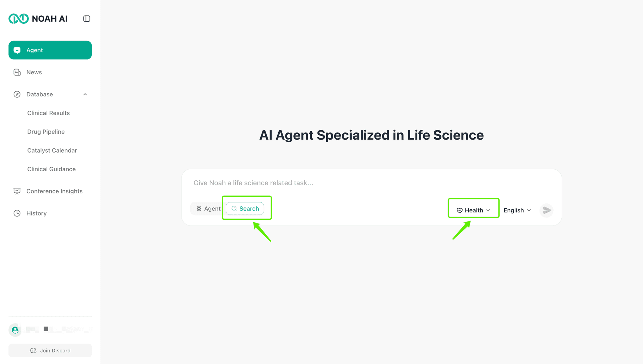Select the Agent chat icon in sidebar
Screen dimensions: 643x364
click(x=17, y=50)
